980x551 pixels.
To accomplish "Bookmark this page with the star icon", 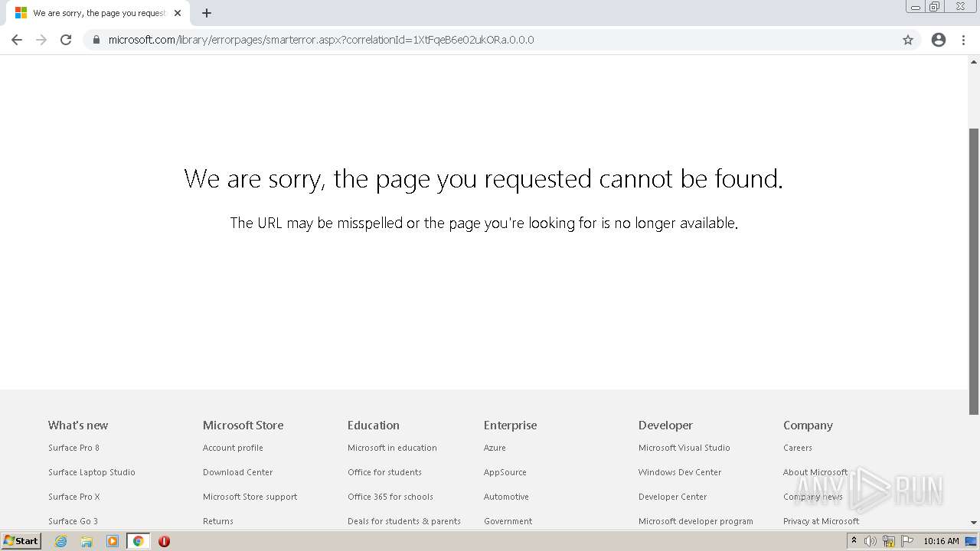I will coord(908,40).
